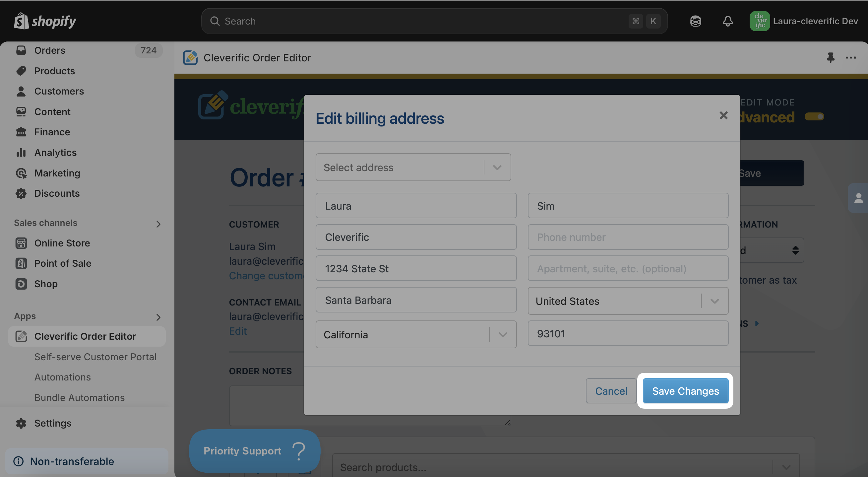
Task: Open the Laura-cleverific Dev store avatar
Action: pos(760,21)
